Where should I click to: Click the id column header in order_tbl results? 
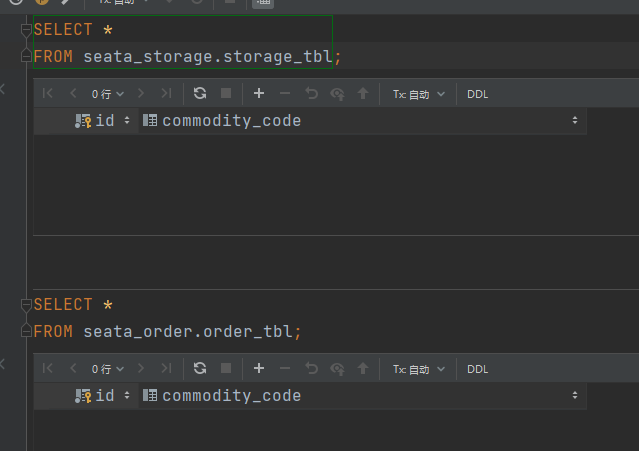click(104, 396)
